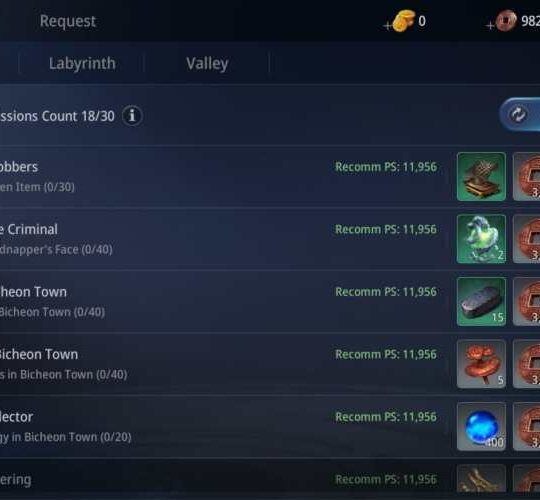Click the Missions Count info icon

(x=132, y=116)
